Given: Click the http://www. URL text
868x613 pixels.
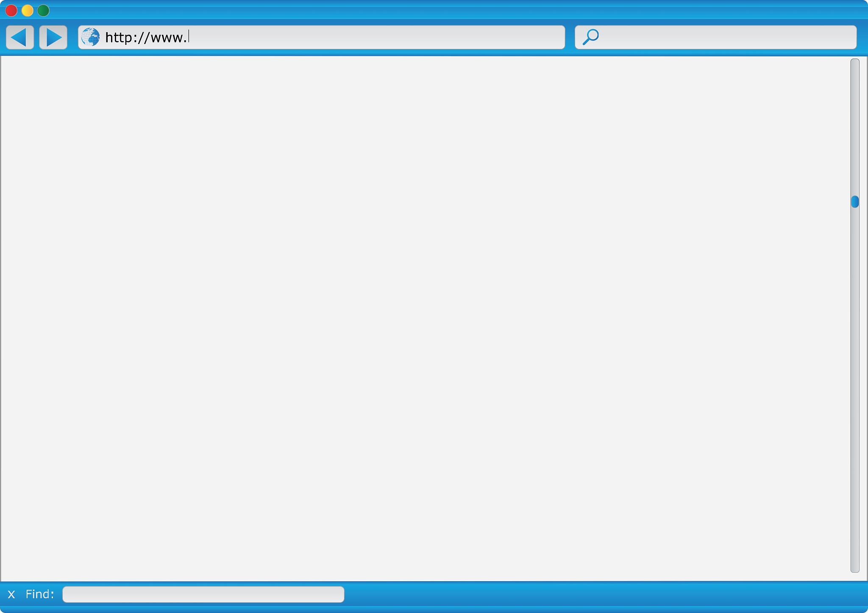Looking at the screenshot, I should 146,38.
